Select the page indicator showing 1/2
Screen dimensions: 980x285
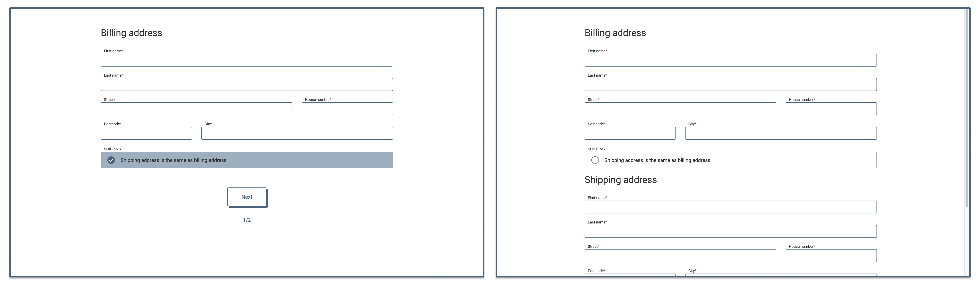click(x=247, y=220)
